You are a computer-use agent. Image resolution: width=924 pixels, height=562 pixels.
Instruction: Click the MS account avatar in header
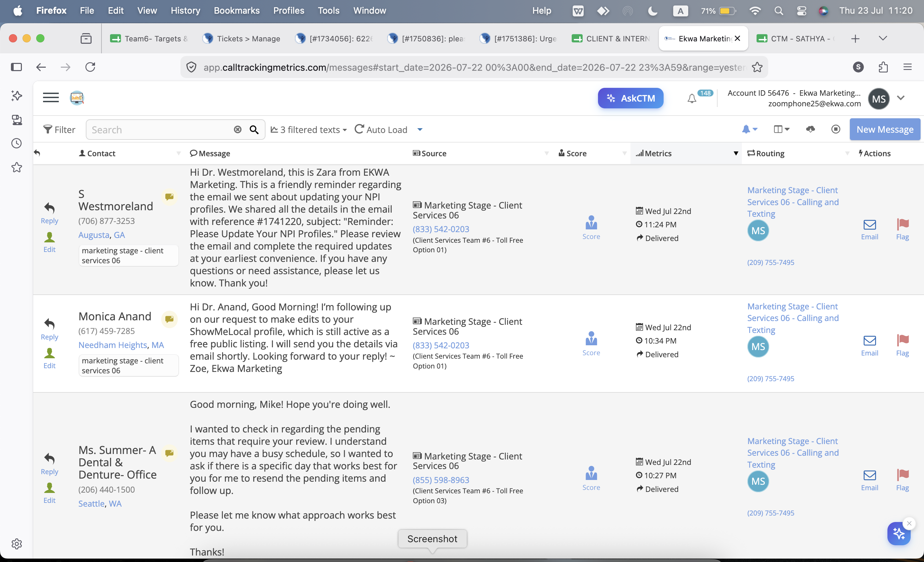pyautogui.click(x=879, y=98)
